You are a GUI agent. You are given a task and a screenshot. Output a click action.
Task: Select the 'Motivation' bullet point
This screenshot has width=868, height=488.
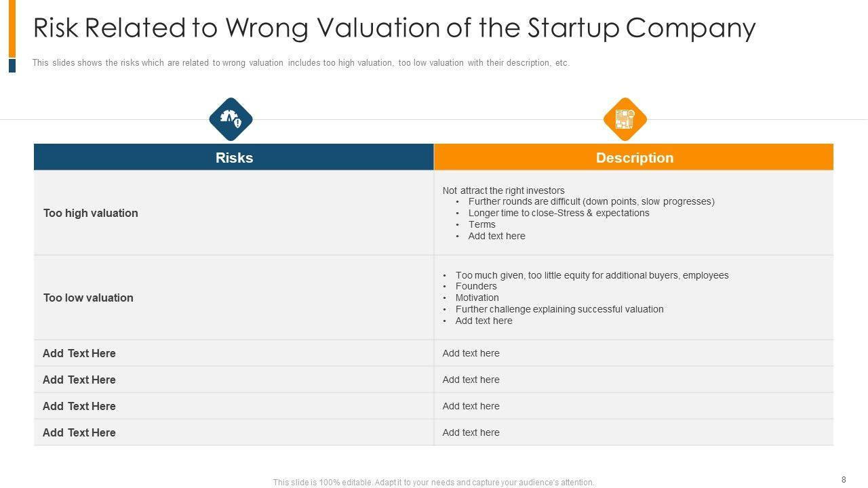tap(477, 298)
